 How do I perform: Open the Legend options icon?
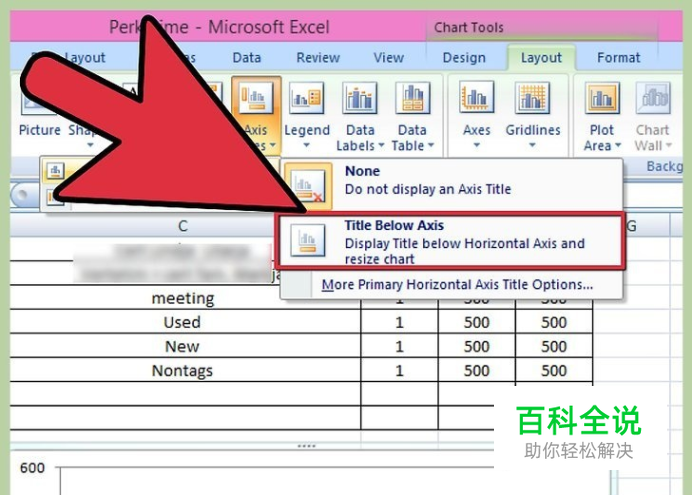point(306,98)
